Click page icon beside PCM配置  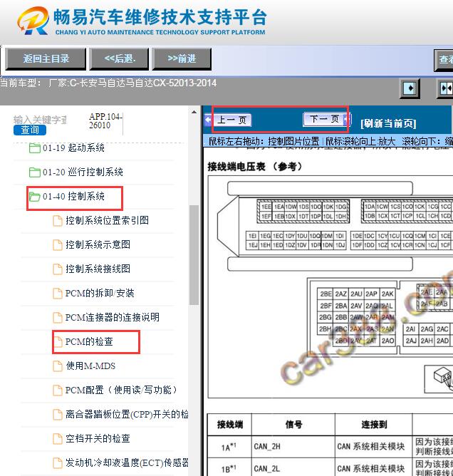58,390
